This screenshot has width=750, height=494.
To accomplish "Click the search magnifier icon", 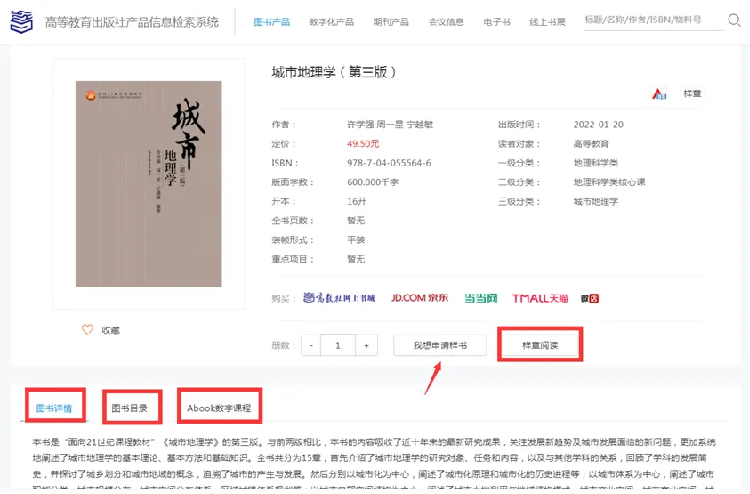I will click(734, 20).
